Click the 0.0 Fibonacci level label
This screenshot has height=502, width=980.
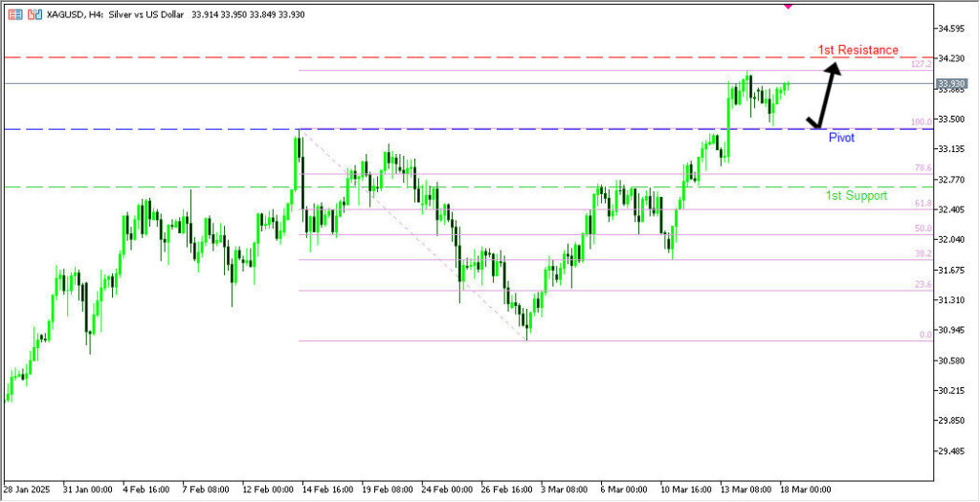[924, 335]
